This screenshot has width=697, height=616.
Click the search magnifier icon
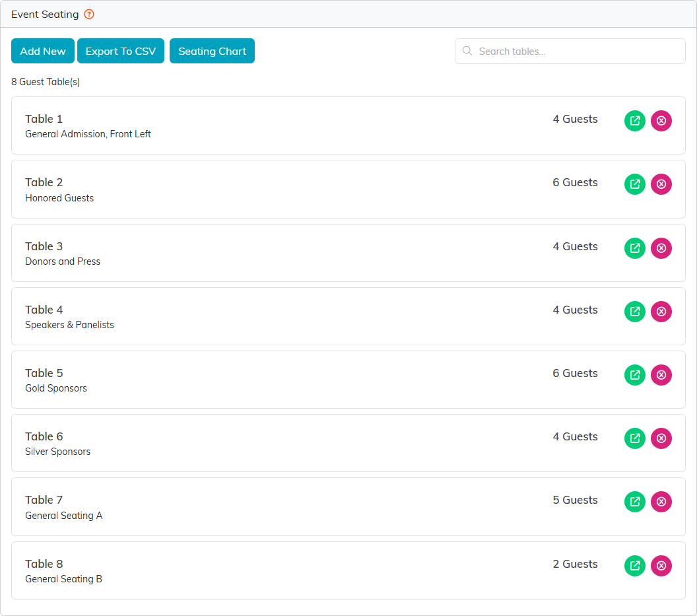click(467, 51)
